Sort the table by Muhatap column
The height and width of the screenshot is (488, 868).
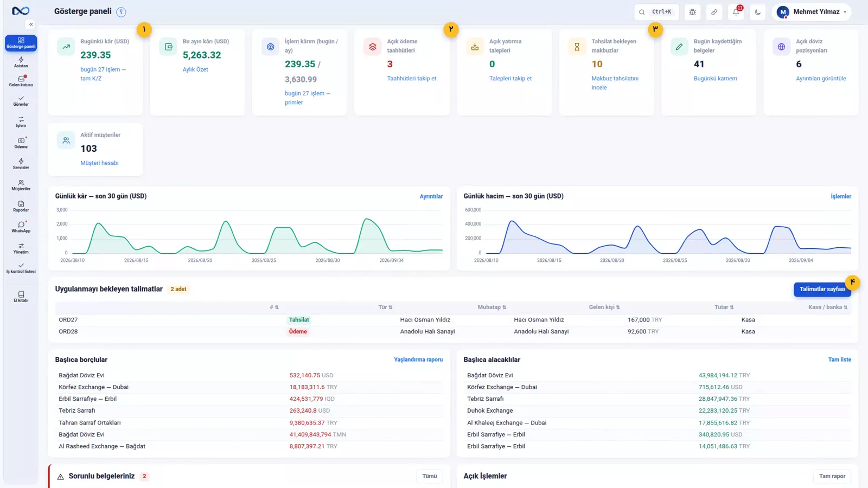[x=492, y=307]
